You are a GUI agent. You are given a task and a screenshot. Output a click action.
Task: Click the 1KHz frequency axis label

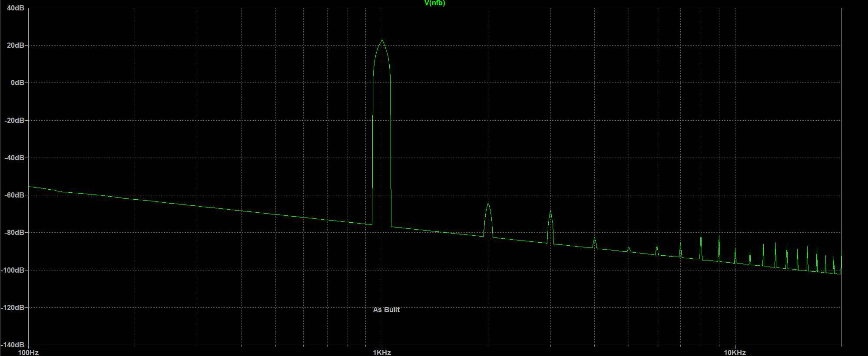coord(382,353)
